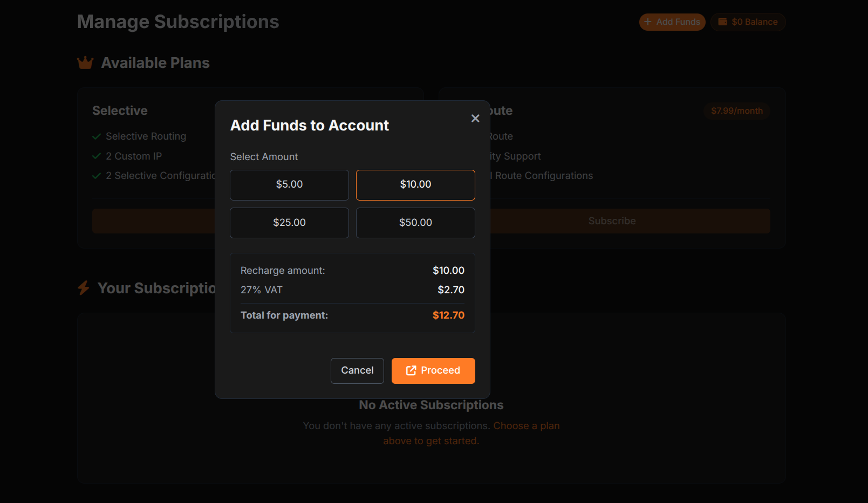Click the checkmark beside 2 Custom IP
Viewport: 868px width, 503px height.
97,156
